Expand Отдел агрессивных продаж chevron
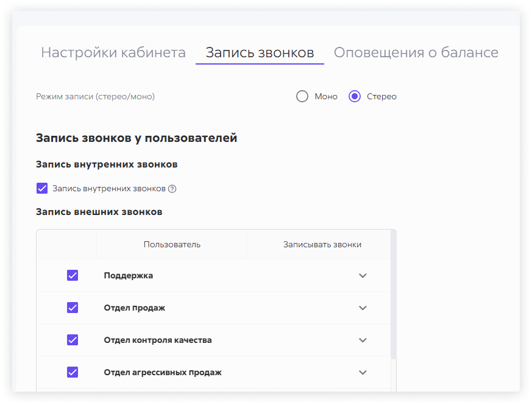Screen dimensions: 532x405 (x=363, y=372)
